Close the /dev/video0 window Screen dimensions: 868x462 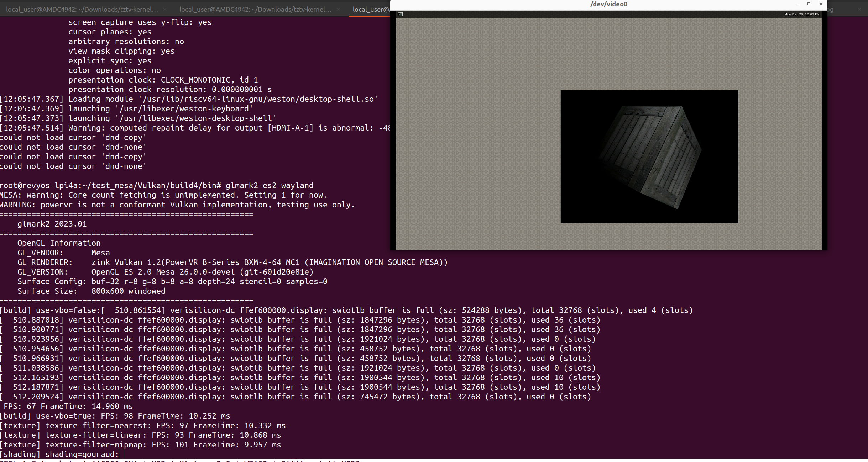tap(821, 4)
